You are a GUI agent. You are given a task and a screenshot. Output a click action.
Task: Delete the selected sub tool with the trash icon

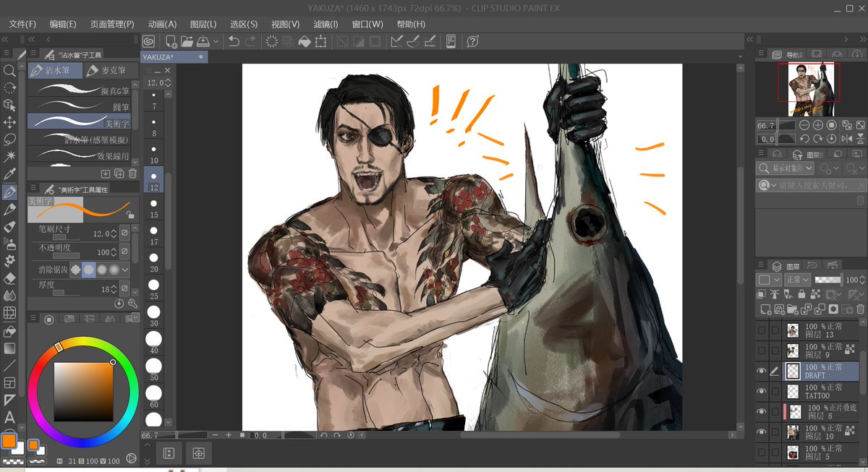coord(132,173)
